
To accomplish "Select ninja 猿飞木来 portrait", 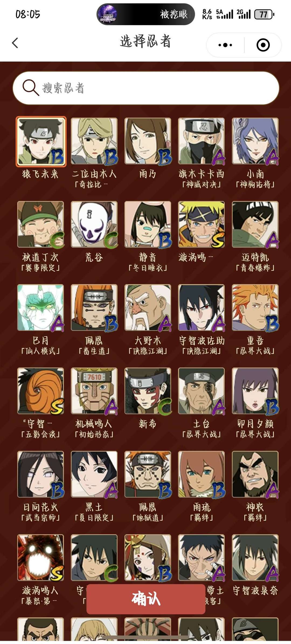I will [41, 141].
